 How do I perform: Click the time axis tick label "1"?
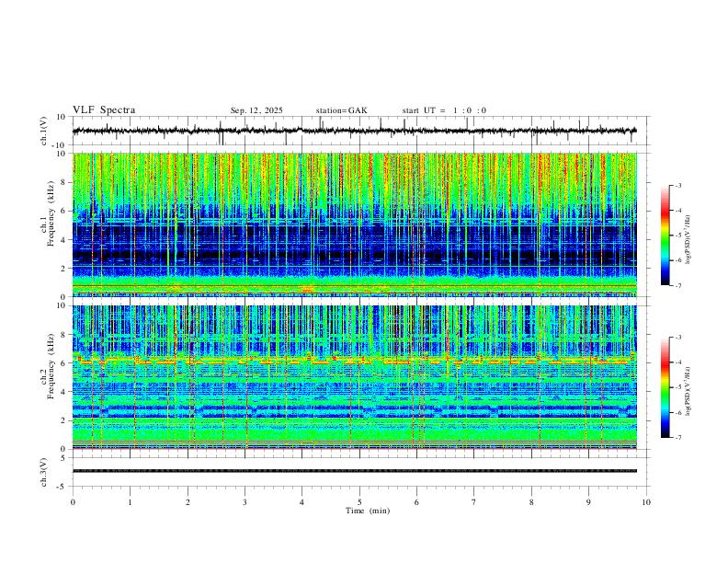coord(130,502)
